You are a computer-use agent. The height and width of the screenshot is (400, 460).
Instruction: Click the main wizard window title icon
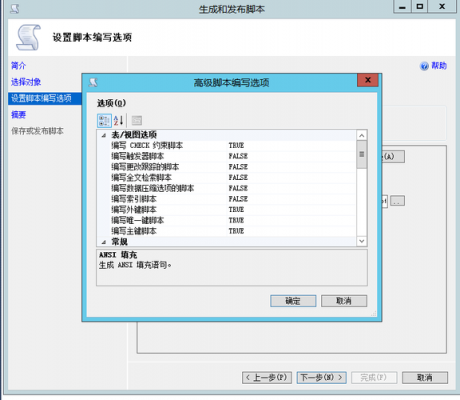[x=15, y=8]
